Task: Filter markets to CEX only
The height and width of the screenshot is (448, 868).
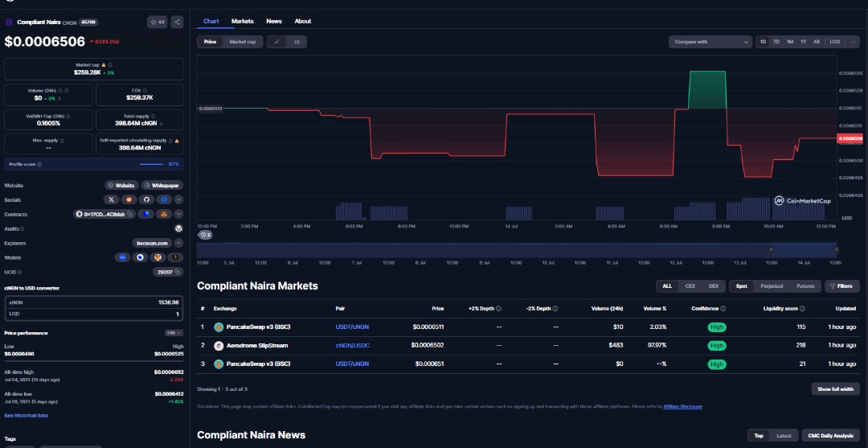Action: pos(690,286)
